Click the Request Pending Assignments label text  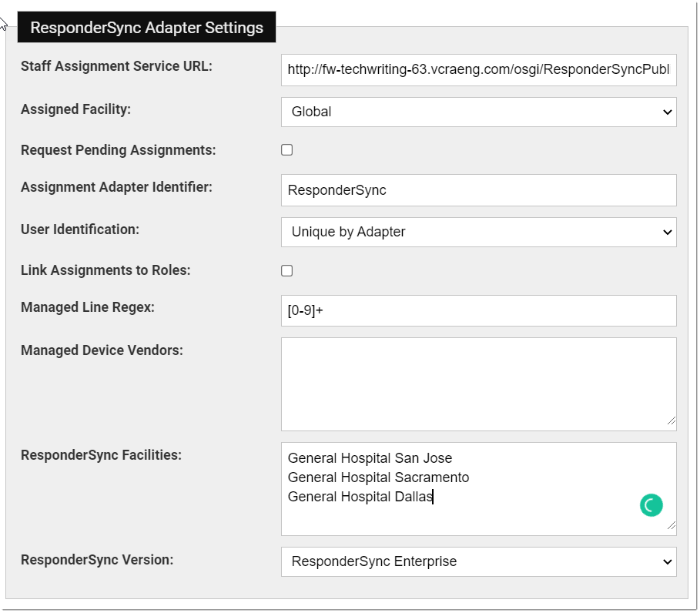118,150
